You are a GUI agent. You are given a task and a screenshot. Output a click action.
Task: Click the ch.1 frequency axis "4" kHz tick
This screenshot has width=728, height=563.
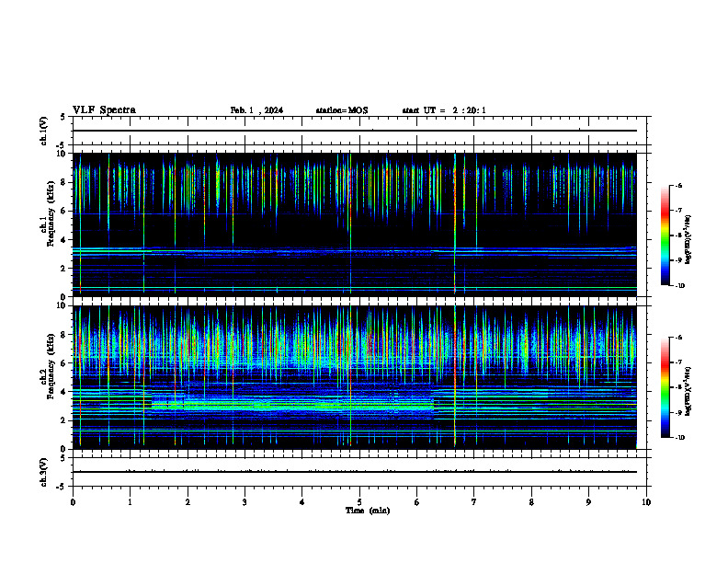64,240
